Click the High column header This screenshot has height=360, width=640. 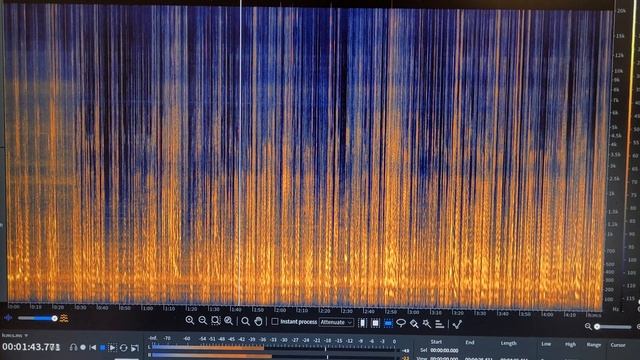pos(570,344)
